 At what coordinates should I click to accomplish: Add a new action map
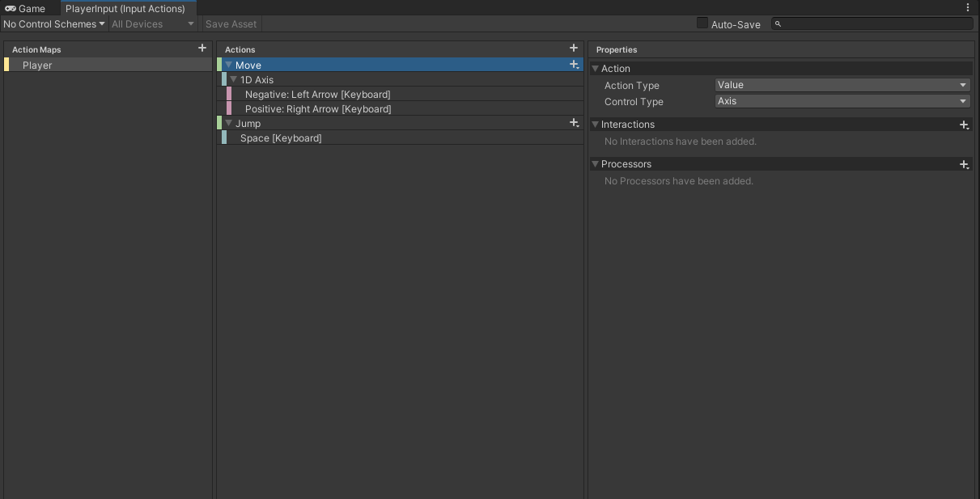click(x=202, y=49)
